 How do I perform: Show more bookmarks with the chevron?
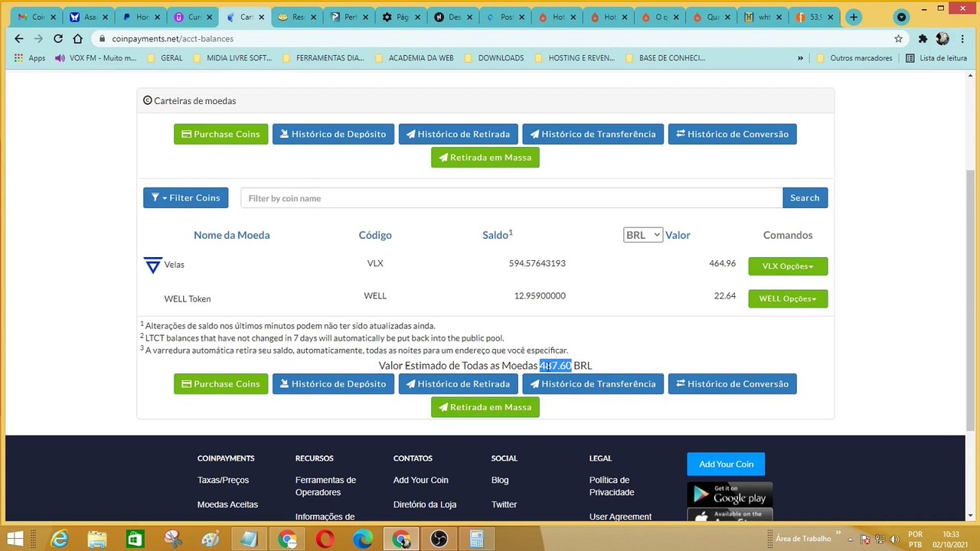[x=800, y=57]
